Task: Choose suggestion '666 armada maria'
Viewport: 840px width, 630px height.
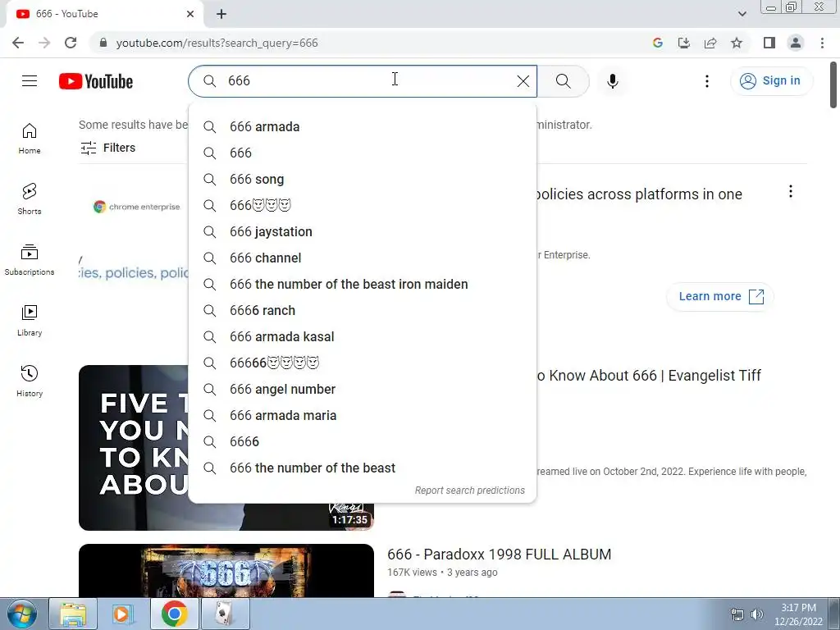Action: (x=363, y=415)
